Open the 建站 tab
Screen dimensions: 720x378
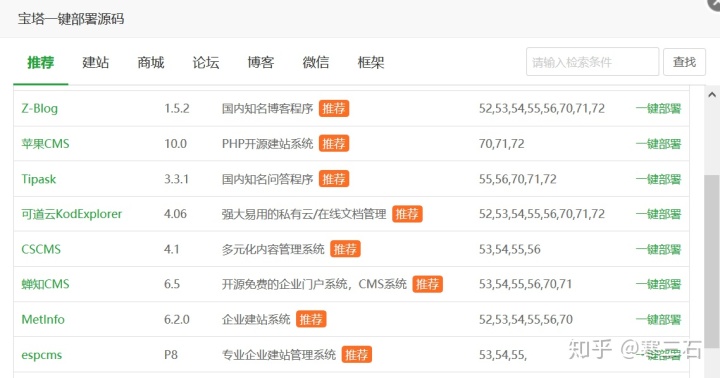click(96, 62)
